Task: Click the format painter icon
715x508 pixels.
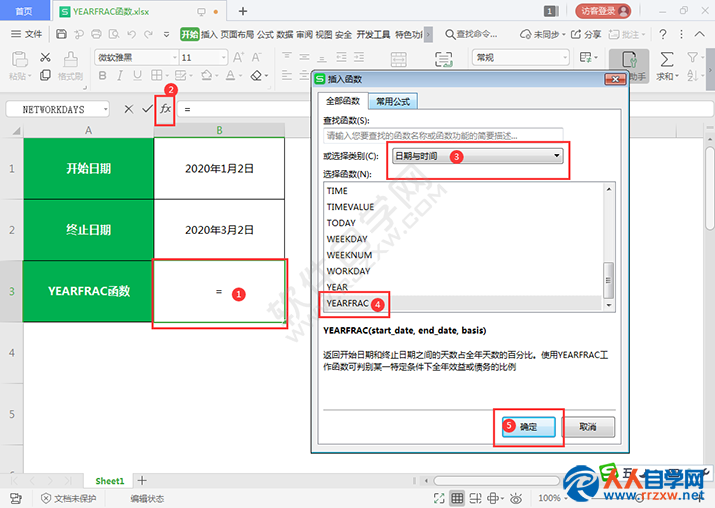Action: [70, 59]
